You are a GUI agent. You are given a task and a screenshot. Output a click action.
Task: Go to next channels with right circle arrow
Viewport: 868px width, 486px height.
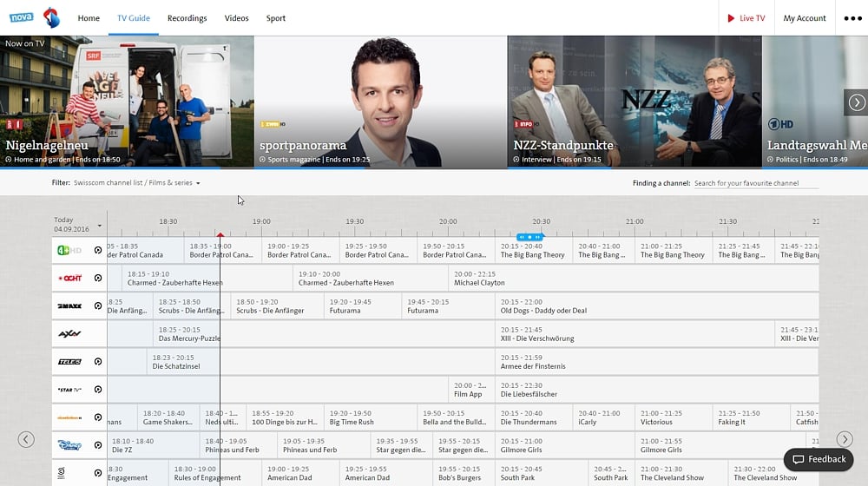[x=845, y=439]
